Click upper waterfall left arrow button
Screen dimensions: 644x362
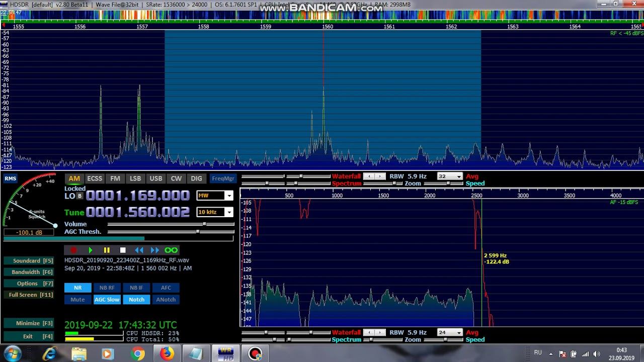pos(369,176)
